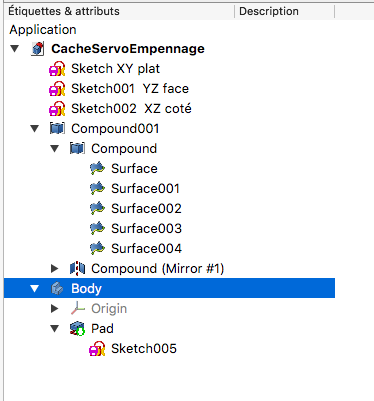Click the Body icon in selected row
Viewport: 374px width, 401px height.
[x=57, y=289]
